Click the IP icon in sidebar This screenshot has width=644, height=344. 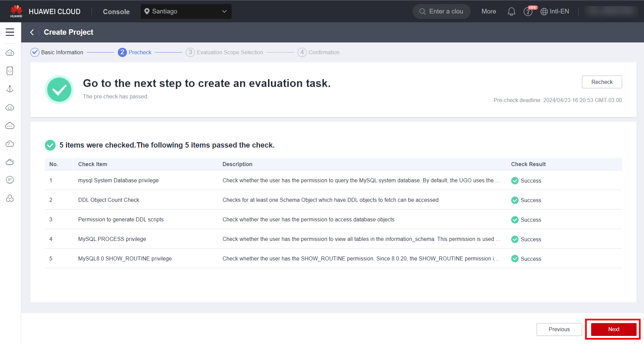10,180
